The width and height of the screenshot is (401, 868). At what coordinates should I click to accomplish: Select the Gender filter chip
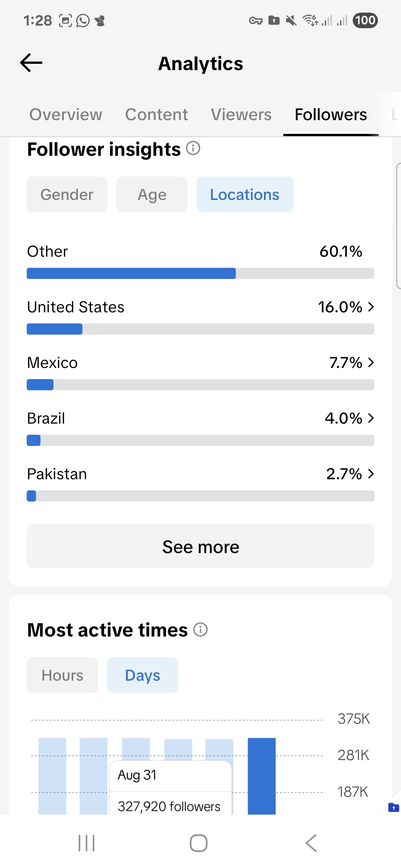point(67,194)
